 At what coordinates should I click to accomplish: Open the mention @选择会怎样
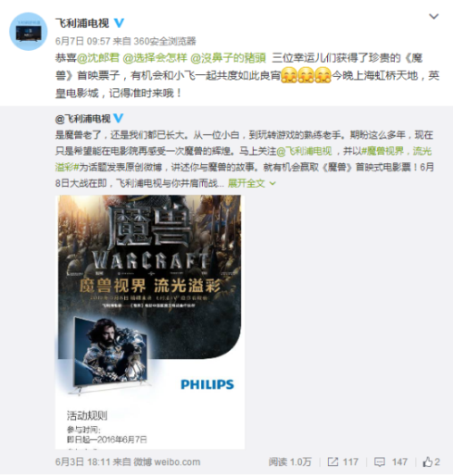tap(155, 58)
